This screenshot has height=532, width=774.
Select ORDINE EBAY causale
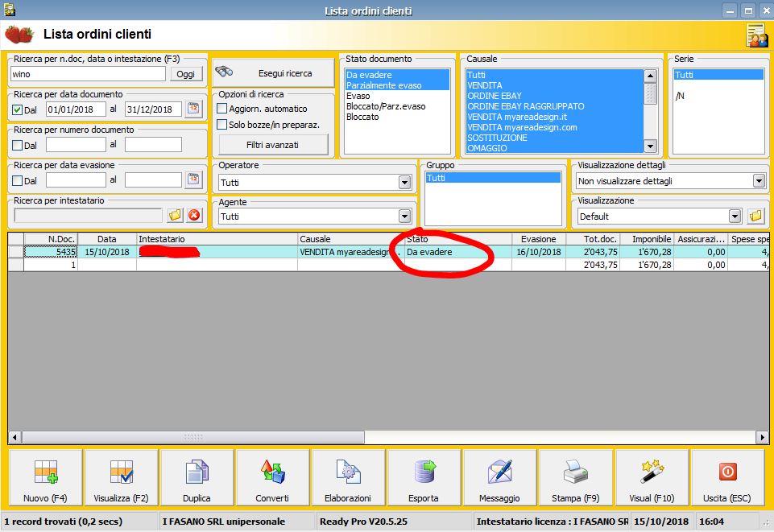(x=555, y=96)
